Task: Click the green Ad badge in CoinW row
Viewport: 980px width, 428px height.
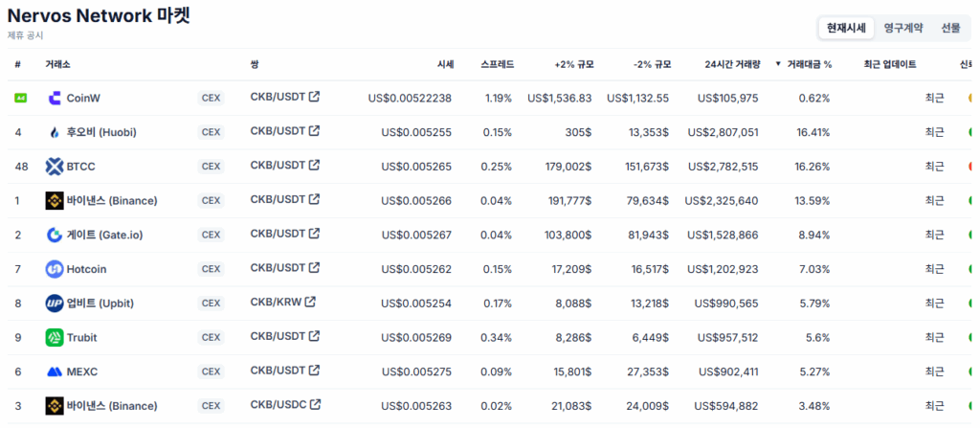Action: [x=20, y=98]
